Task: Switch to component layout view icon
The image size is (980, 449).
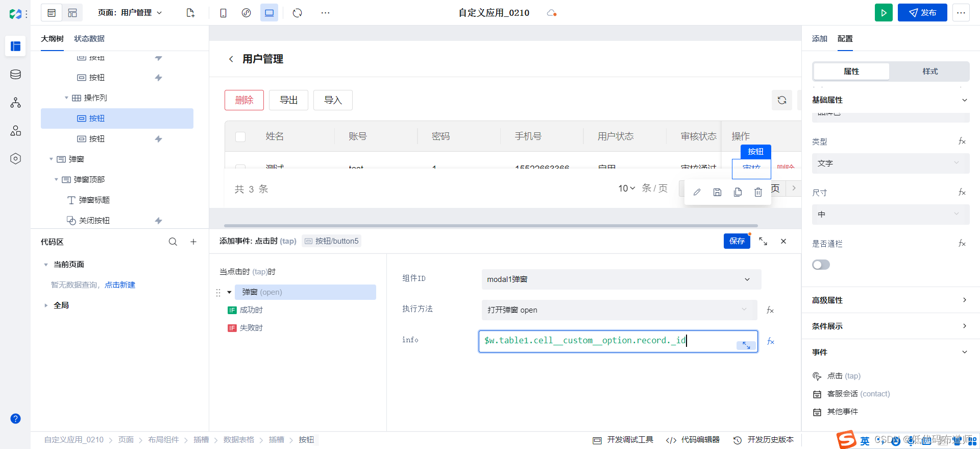Action: pos(72,13)
